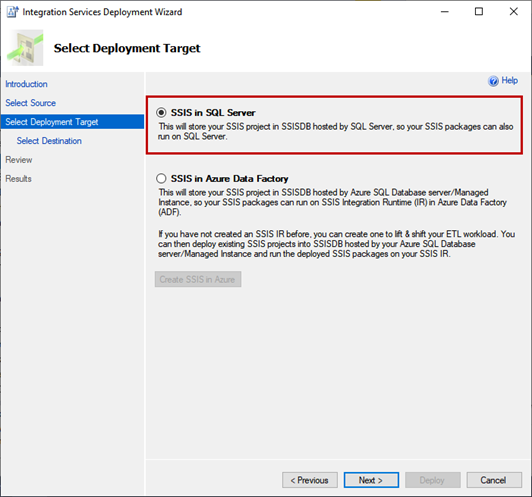The width and height of the screenshot is (532, 497).
Task: Close the Integration Services Deployment Wizard
Action: (514, 12)
